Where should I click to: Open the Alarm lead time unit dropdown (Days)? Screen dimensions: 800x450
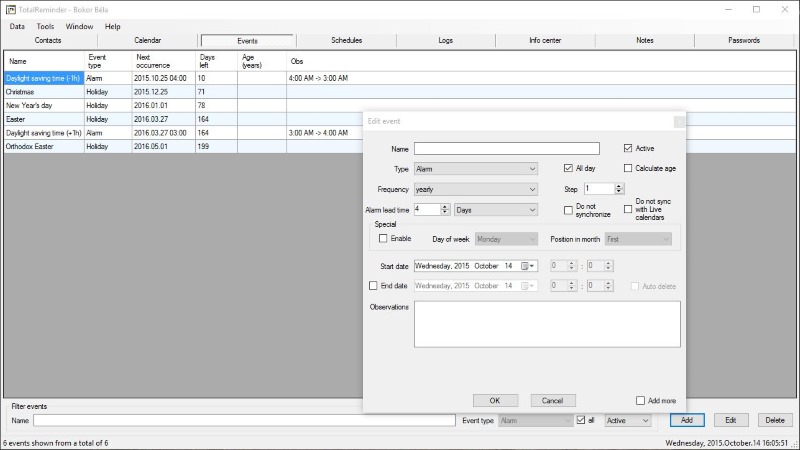click(496, 210)
